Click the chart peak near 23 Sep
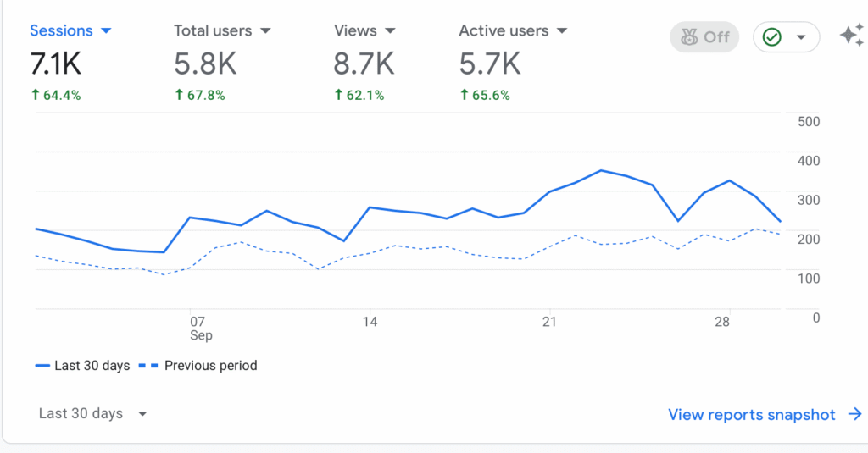The height and width of the screenshot is (453, 868). [x=600, y=170]
